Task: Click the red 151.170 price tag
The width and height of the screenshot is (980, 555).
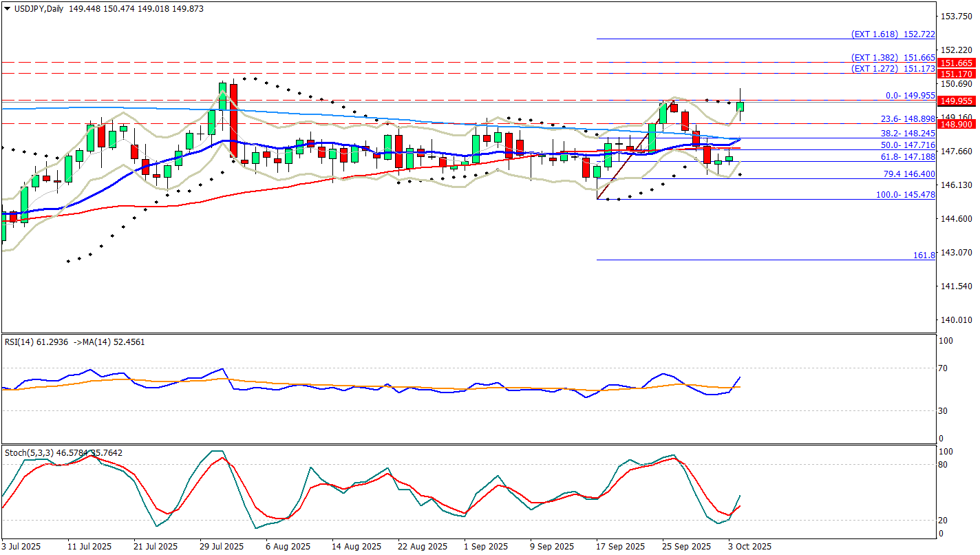Action: (957, 74)
